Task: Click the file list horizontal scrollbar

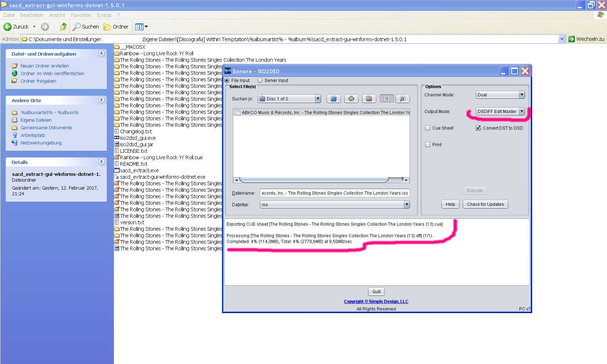Action: (314, 180)
